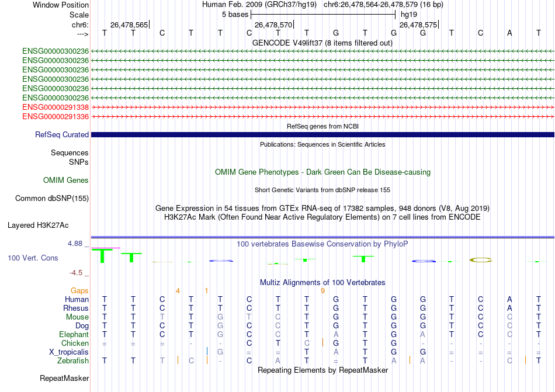This screenshot has height=392, width=555.
Task: Click the tallest green T conservation logo
Action: (x=103, y=256)
